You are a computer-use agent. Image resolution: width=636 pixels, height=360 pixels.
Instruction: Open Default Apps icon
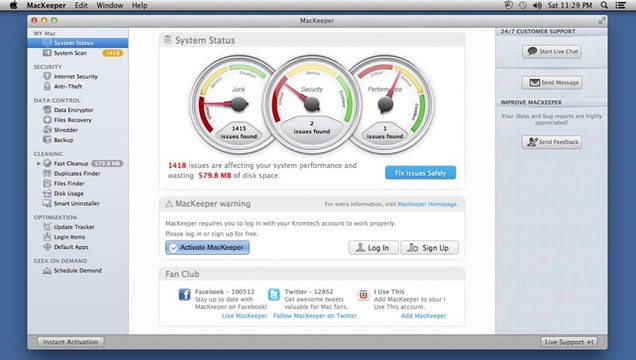47,247
